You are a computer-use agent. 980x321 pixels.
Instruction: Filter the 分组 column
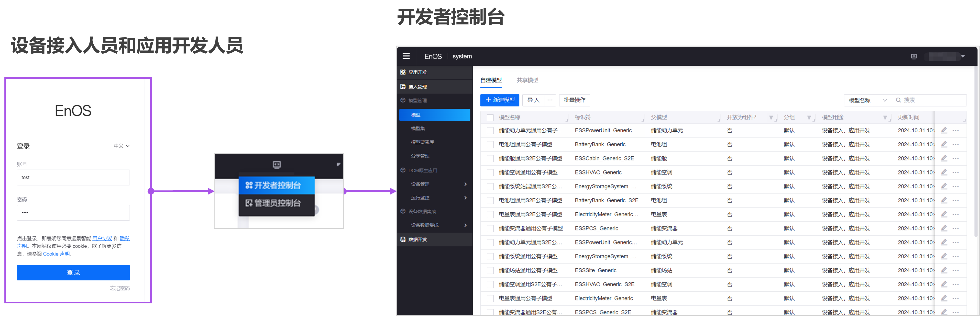(x=809, y=118)
